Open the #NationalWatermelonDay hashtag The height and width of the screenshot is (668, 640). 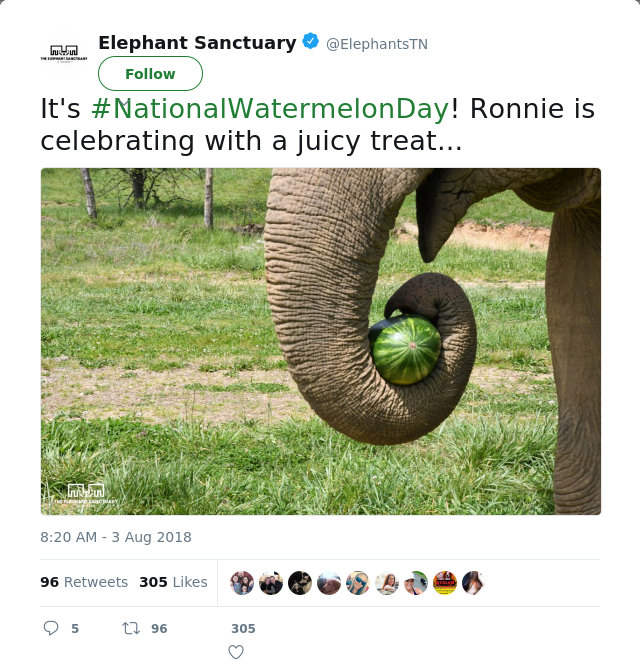pos(271,108)
